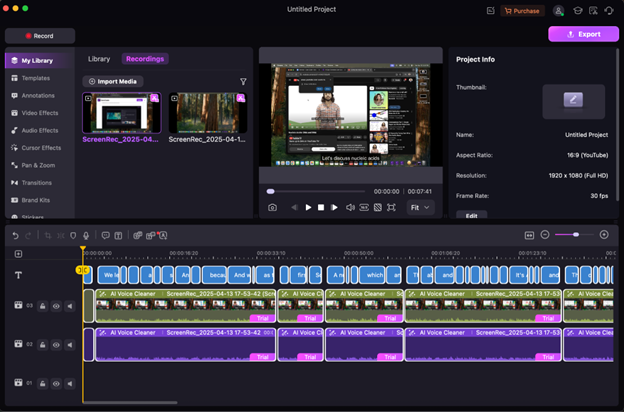Viewport: 624px width, 412px height.
Task: Mute track 03 audio
Action: [x=70, y=306]
